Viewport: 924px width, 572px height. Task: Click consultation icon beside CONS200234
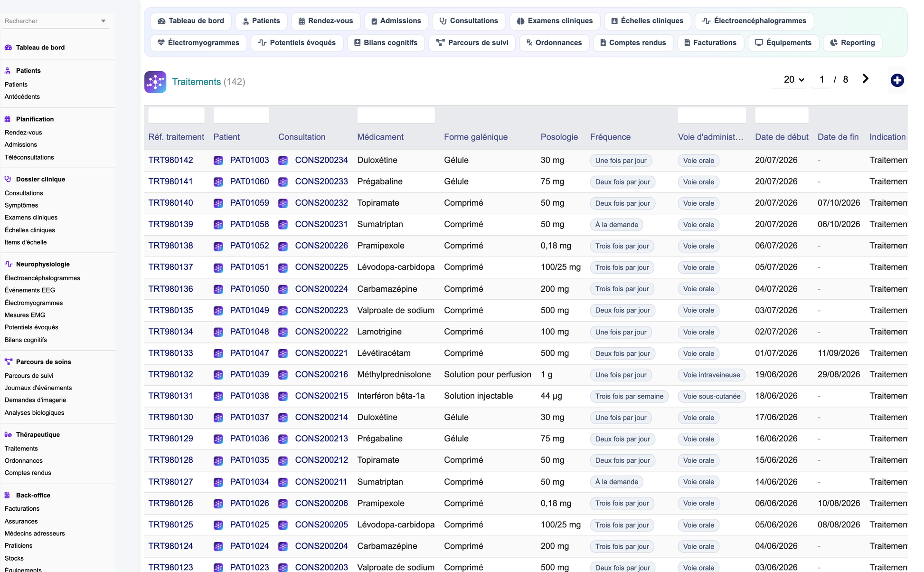pyautogui.click(x=283, y=161)
